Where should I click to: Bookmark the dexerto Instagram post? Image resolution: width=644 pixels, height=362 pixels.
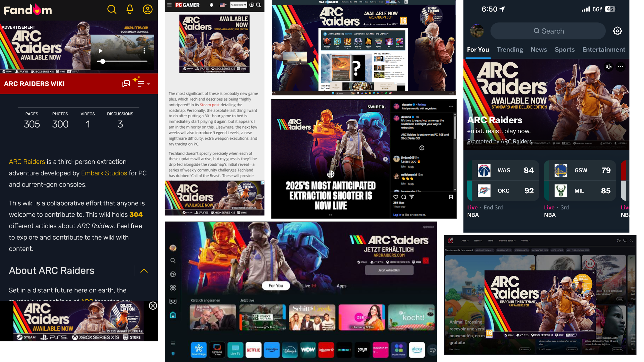(x=451, y=197)
